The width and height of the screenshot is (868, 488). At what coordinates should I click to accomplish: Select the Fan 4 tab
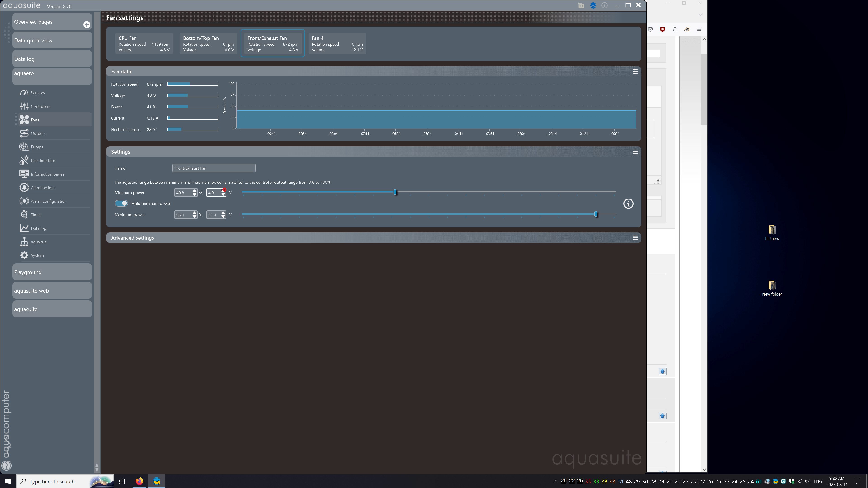tap(337, 43)
